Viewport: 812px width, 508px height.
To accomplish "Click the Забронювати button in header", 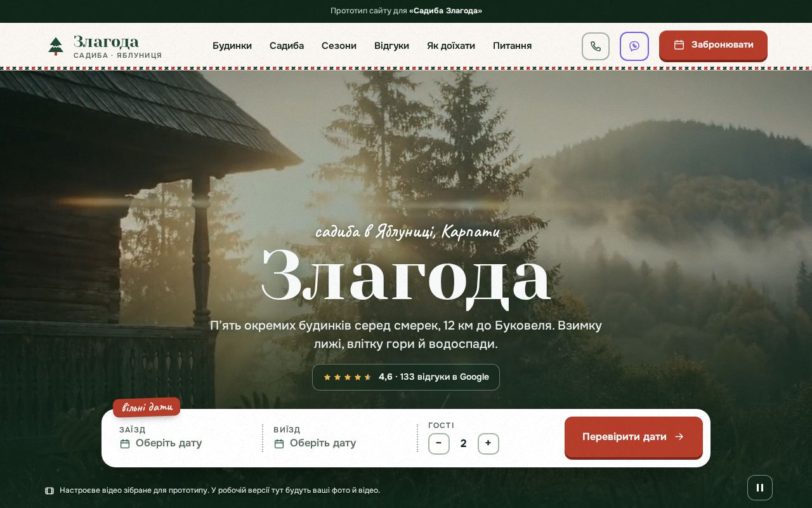I will tap(713, 45).
